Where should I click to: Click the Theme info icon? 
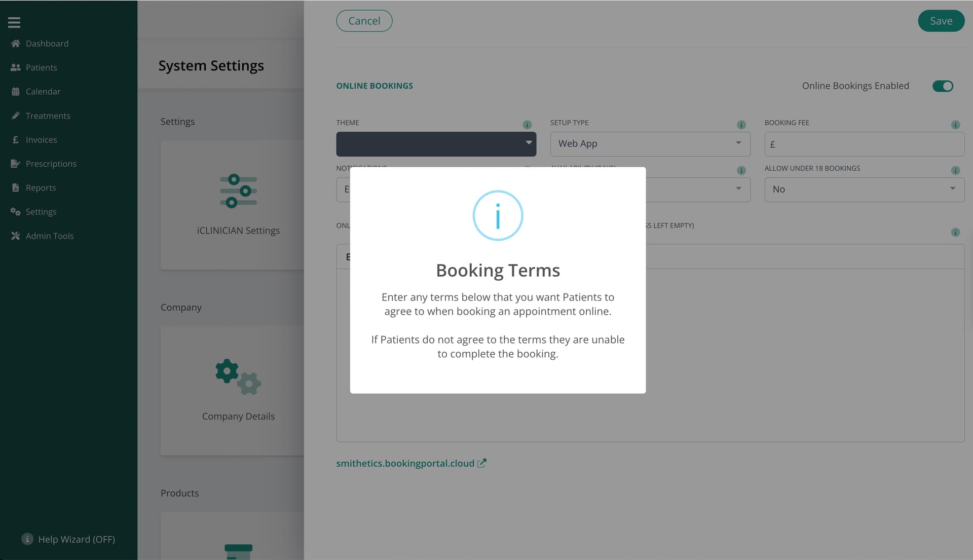pyautogui.click(x=527, y=125)
